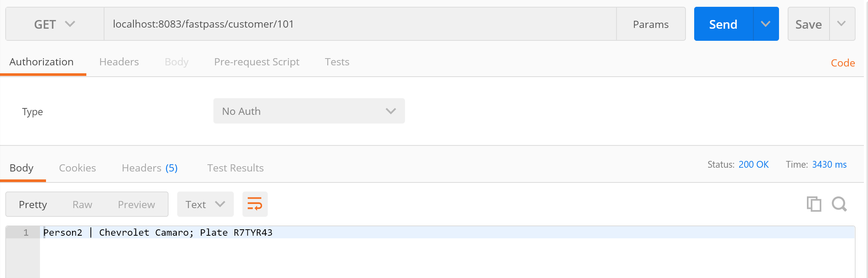
Task: Expand the Send button arrow options
Action: click(766, 24)
